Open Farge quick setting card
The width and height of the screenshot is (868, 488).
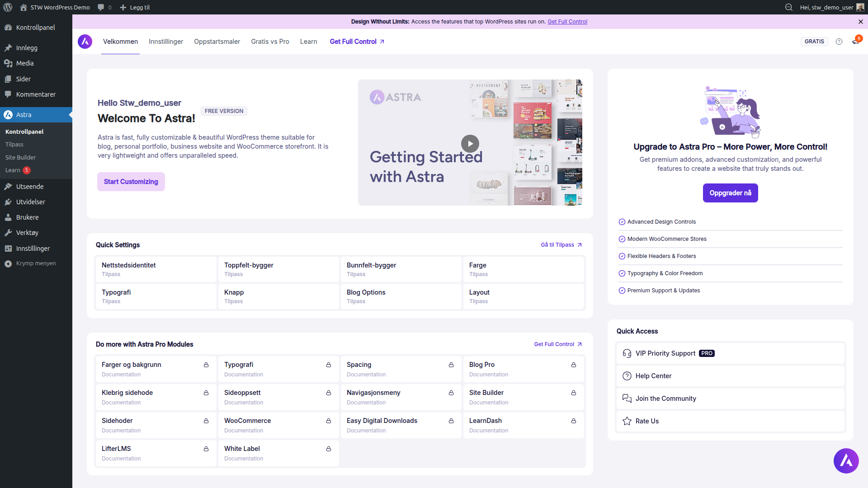pyautogui.click(x=524, y=269)
